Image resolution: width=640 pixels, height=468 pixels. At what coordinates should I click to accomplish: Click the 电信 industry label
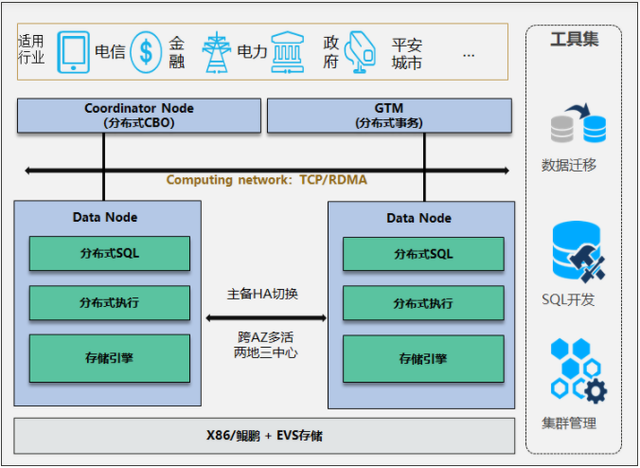point(110,52)
